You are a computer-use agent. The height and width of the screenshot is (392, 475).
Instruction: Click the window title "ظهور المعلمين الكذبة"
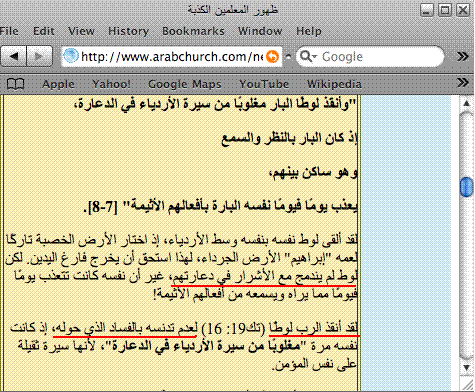click(x=232, y=10)
